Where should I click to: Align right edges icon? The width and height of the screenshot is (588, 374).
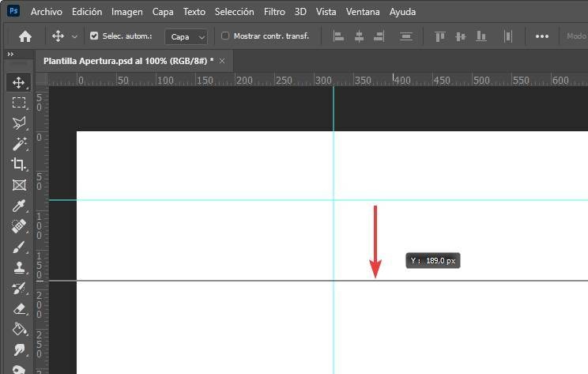click(379, 36)
